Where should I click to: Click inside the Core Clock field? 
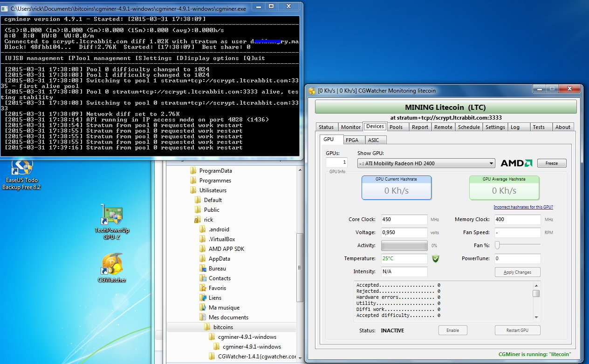pyautogui.click(x=404, y=220)
